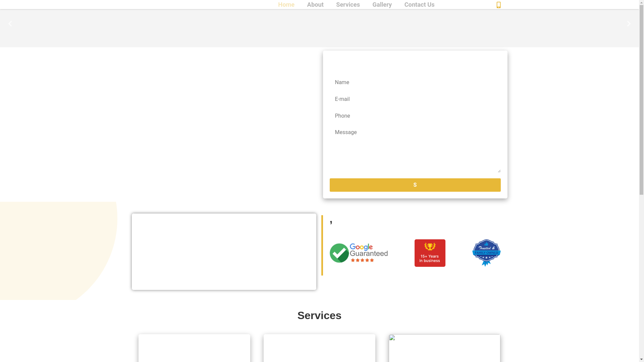This screenshot has height=362, width=644.
Task: Navigate to Contact Us
Action: 419,5
